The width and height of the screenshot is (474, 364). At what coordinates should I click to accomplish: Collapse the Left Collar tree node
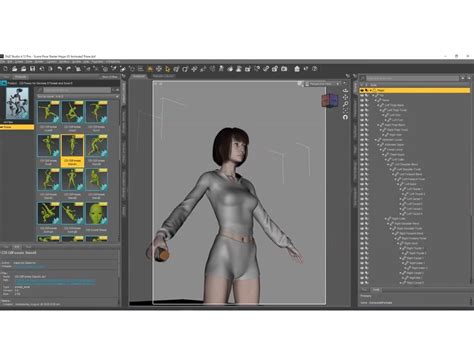(x=387, y=160)
